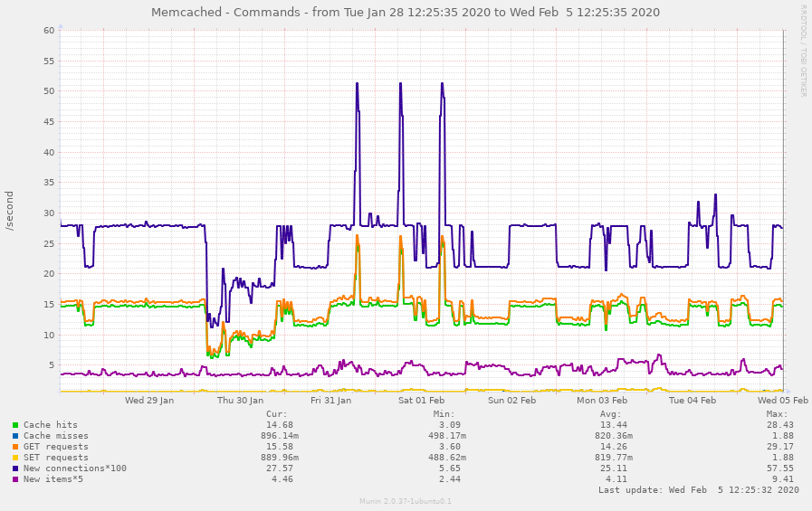
Task: Click GET requests minimum value 3.60
Action: [450, 447]
